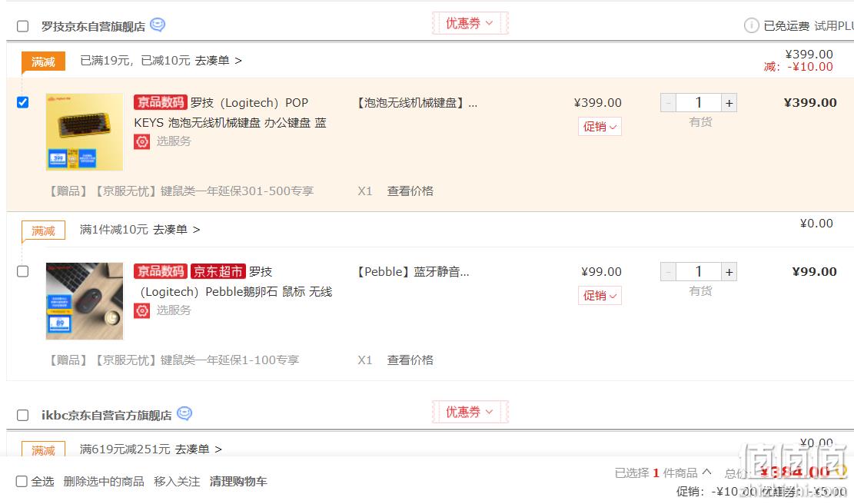
Task: Click the 减: -¥10.00 discount amount
Action: point(799,66)
